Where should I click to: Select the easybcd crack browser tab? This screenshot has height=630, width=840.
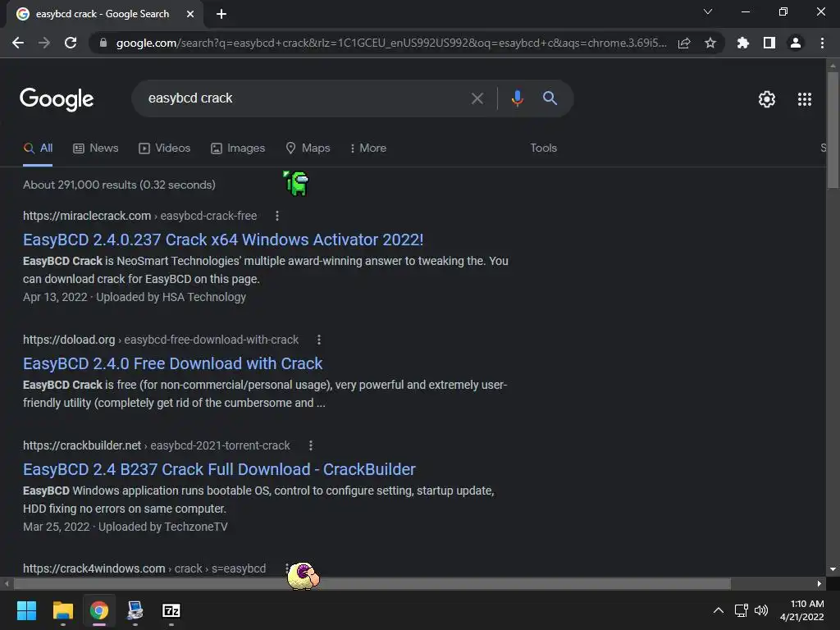102,14
